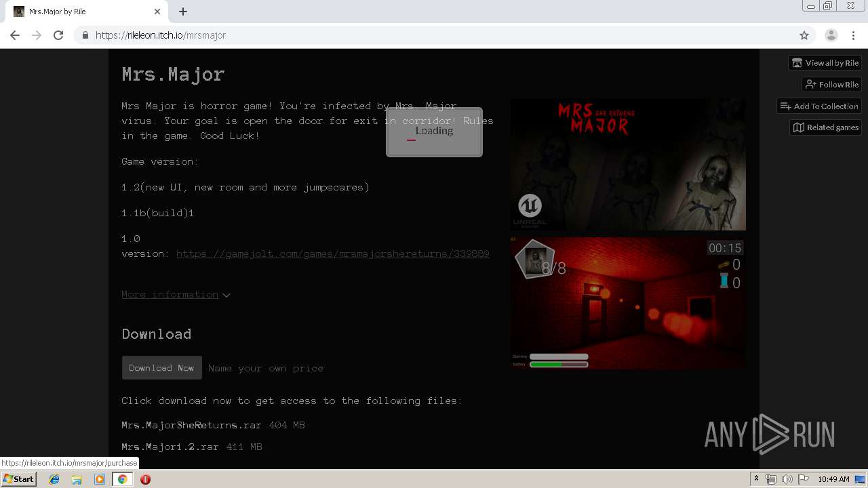Click the address bar URL
Screen dimensions: 868x488
[x=161, y=35]
